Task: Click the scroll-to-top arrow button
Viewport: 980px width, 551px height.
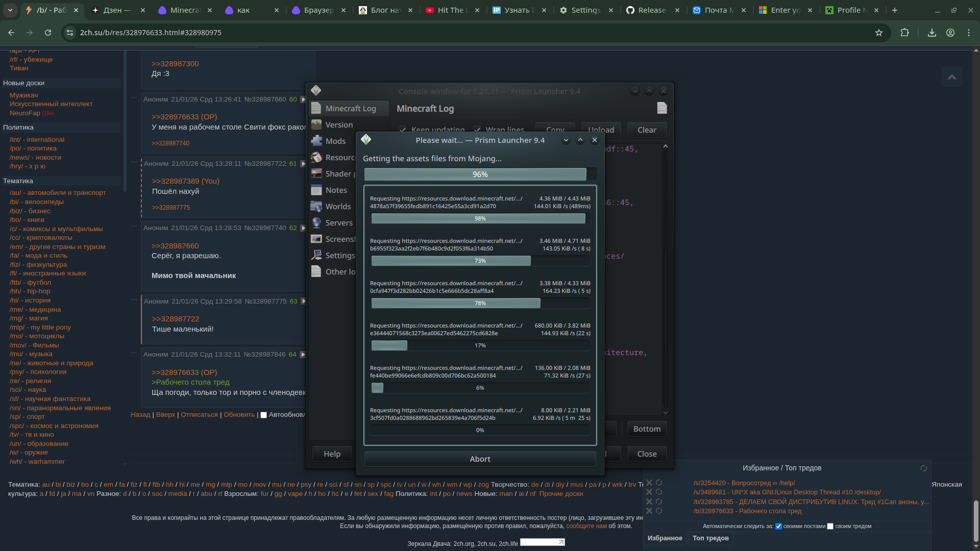Action: click(x=951, y=77)
